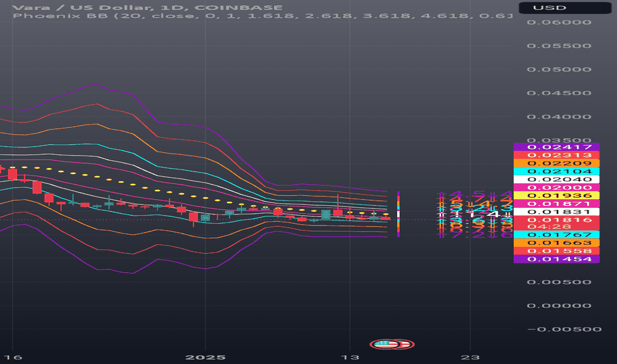
Task: Click the red 0.01558 price label
Action: click(556, 251)
